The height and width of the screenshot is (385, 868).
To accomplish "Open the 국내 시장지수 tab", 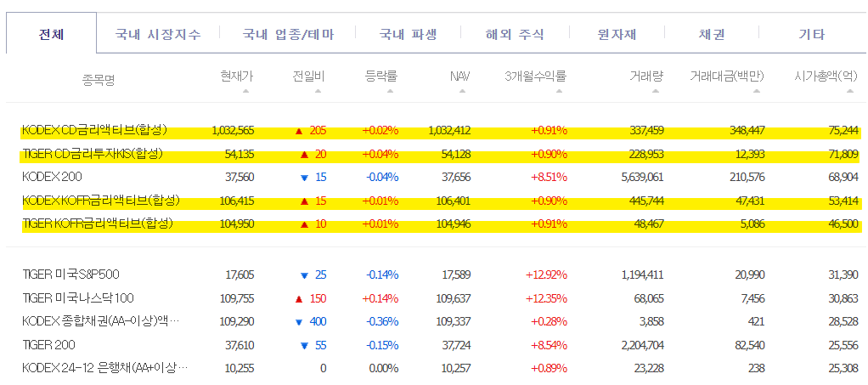I will click(x=158, y=34).
